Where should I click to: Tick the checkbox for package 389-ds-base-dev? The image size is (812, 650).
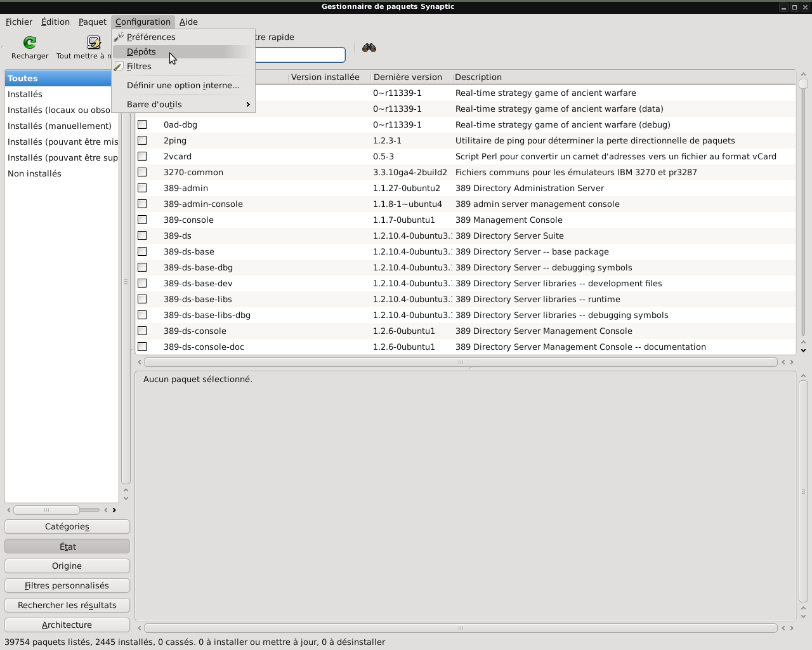pyautogui.click(x=142, y=283)
